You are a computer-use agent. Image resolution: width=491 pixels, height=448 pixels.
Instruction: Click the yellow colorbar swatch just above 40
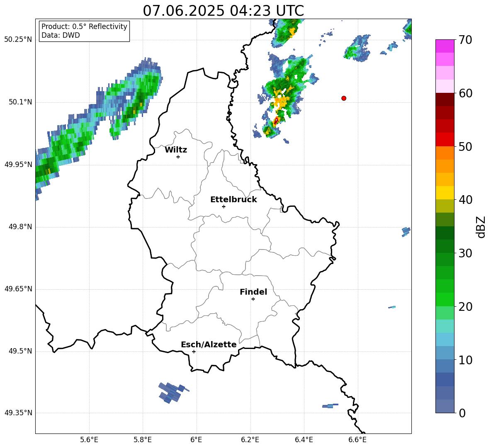coord(445,193)
